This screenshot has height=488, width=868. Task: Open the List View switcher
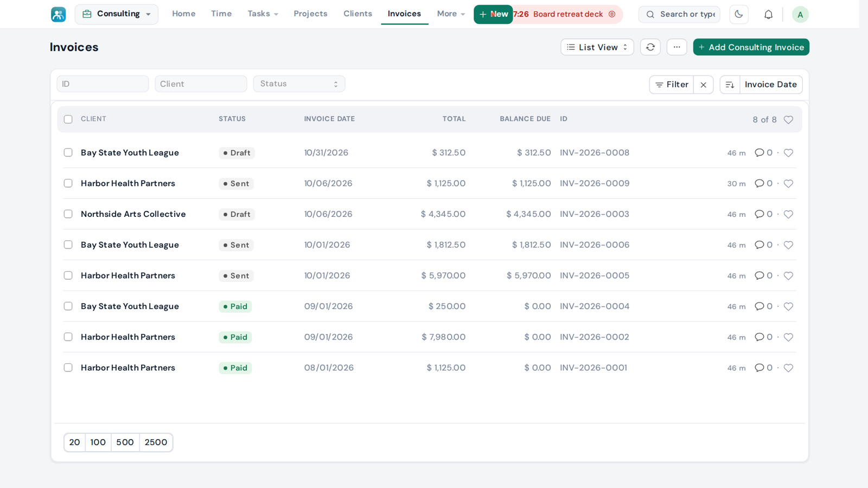(597, 47)
